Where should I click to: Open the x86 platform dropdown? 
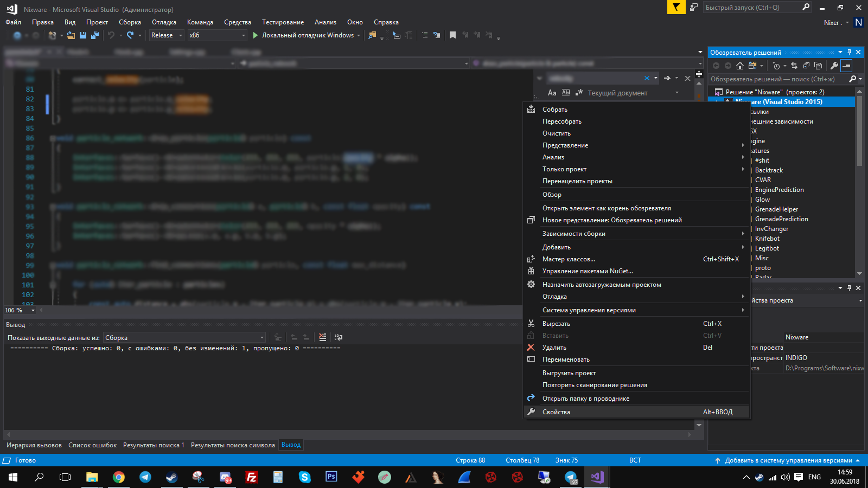click(x=217, y=35)
